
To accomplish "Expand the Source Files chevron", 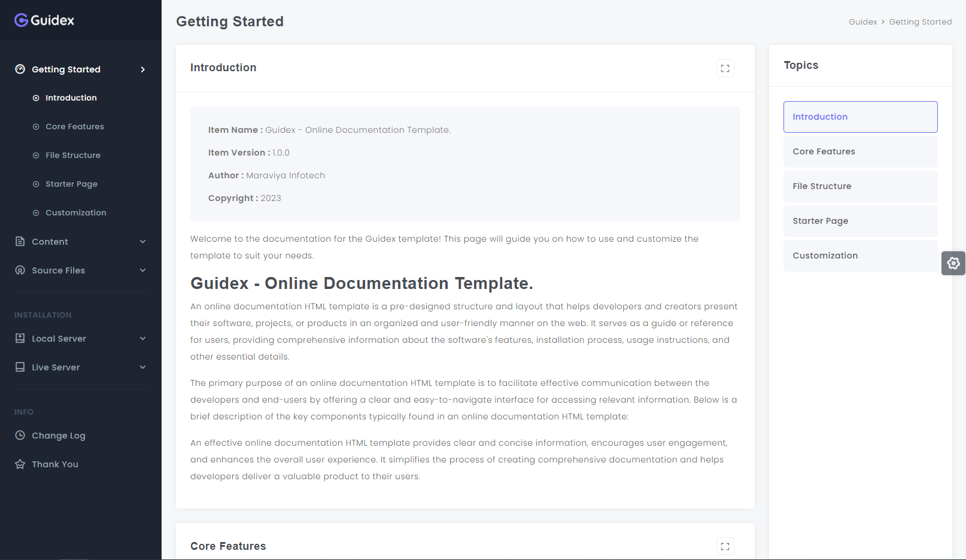I will tap(142, 270).
